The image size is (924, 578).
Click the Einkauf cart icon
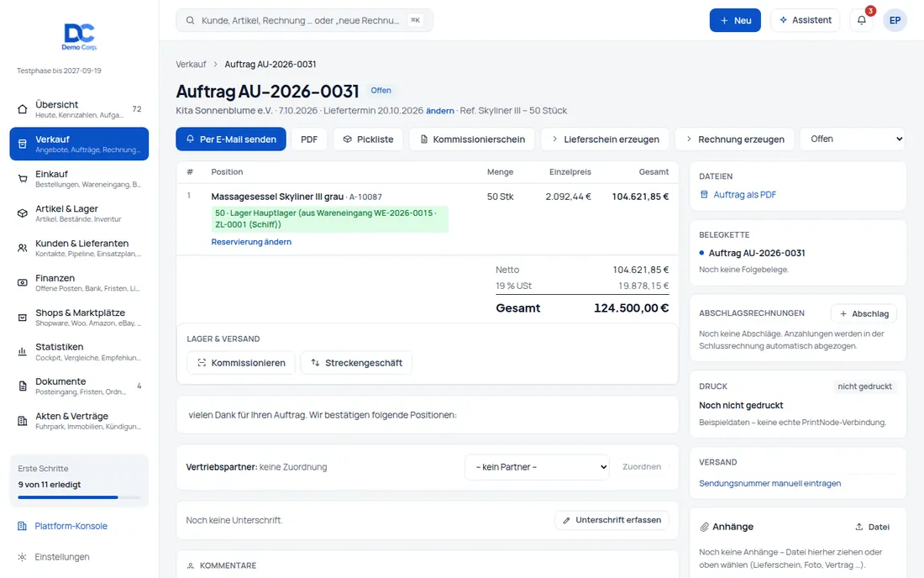click(x=23, y=179)
